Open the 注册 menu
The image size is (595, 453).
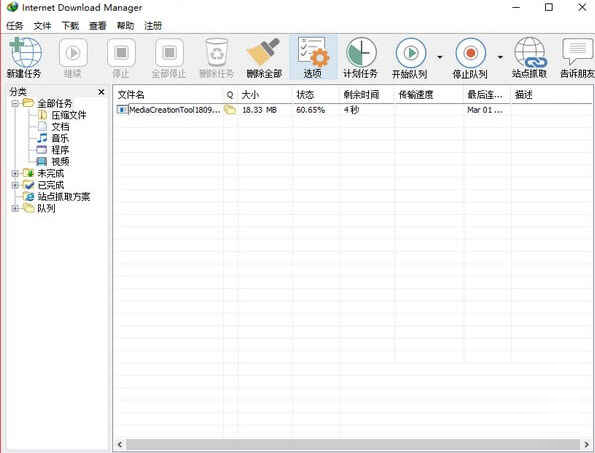coord(153,26)
